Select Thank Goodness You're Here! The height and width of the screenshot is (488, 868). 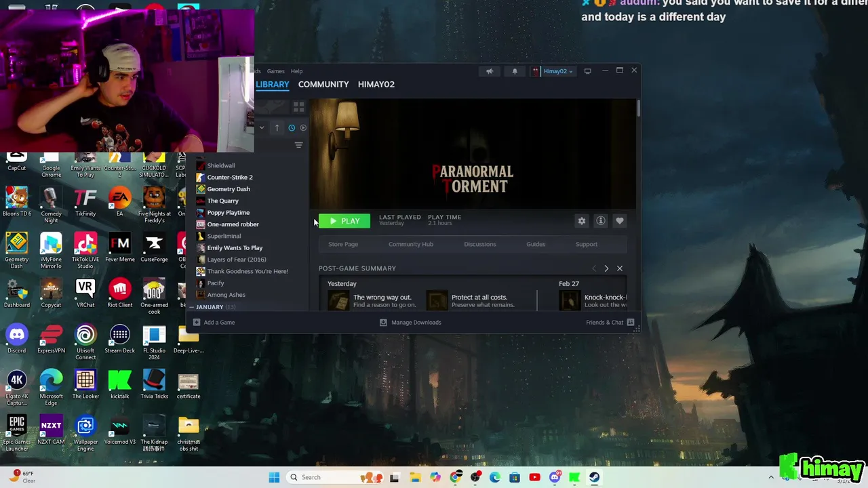[x=248, y=271]
